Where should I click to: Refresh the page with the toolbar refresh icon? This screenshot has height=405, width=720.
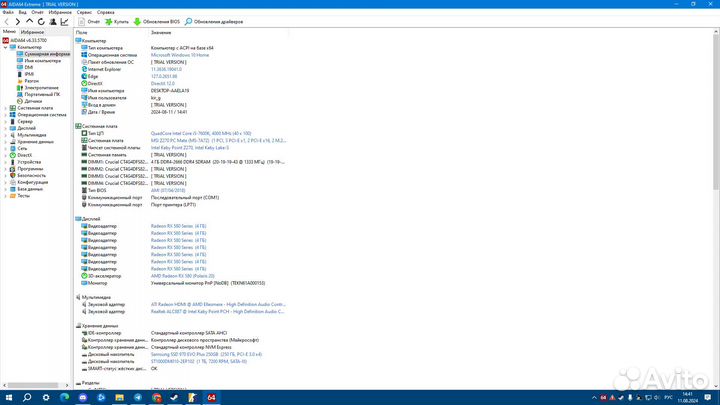coord(41,22)
